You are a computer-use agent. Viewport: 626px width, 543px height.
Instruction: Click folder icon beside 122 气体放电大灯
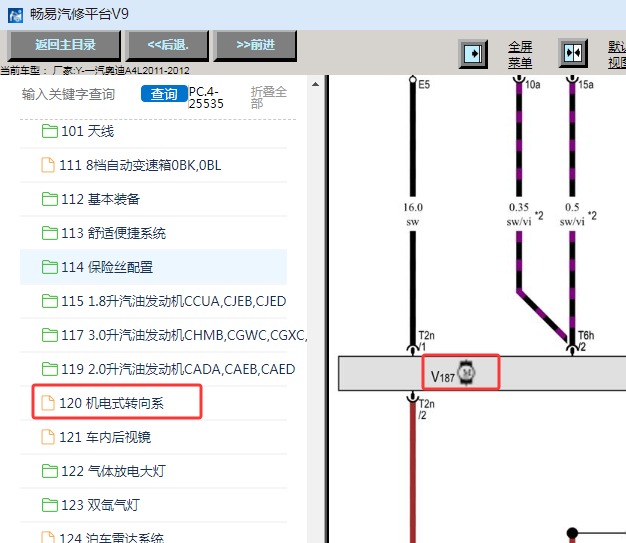(50, 471)
